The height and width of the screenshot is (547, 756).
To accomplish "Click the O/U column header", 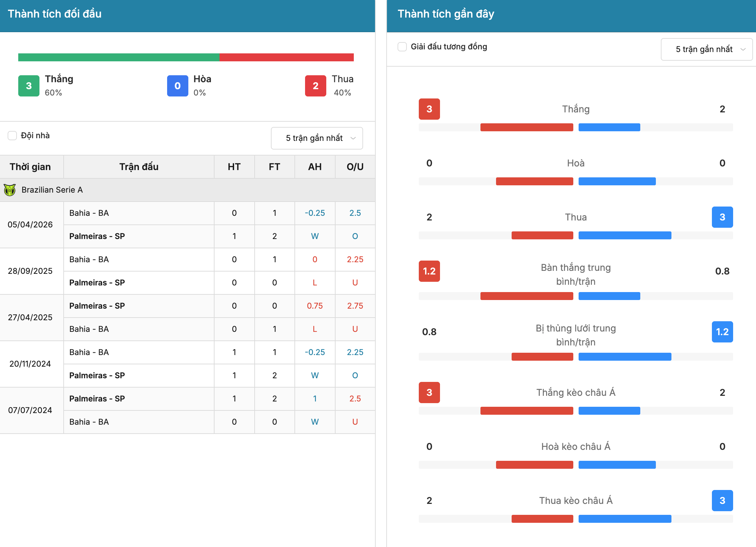I will (355, 167).
